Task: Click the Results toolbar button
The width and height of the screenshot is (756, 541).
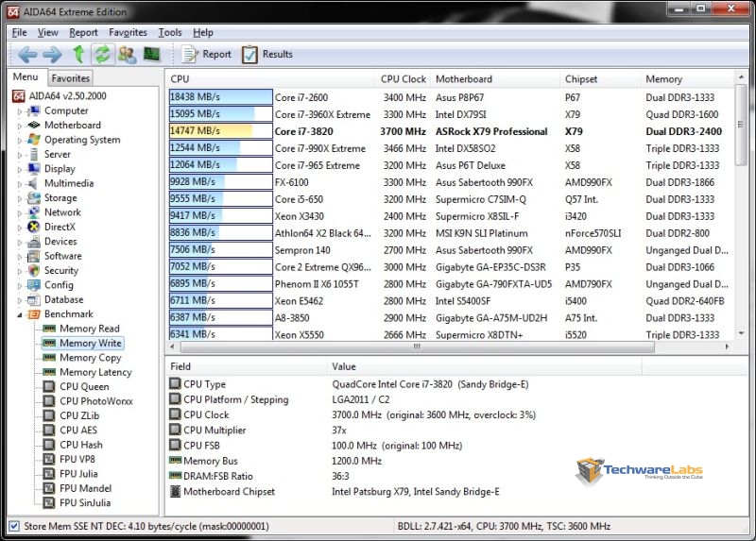Action: (x=267, y=55)
